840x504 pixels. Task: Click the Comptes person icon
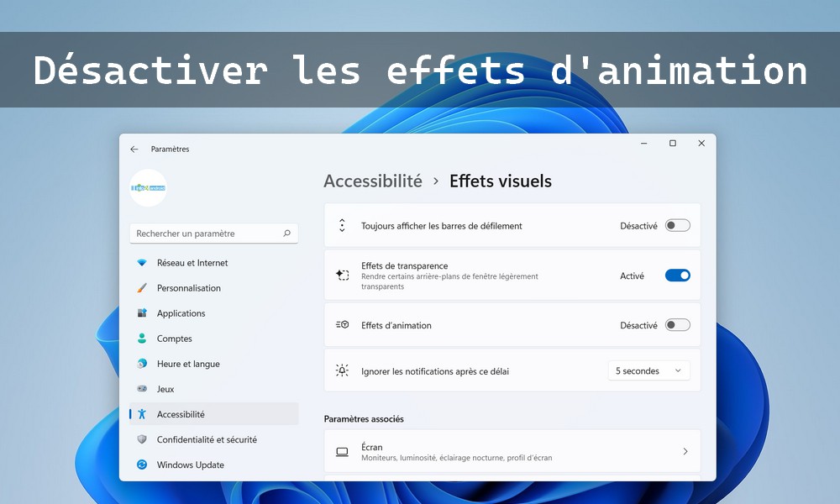[142, 339]
